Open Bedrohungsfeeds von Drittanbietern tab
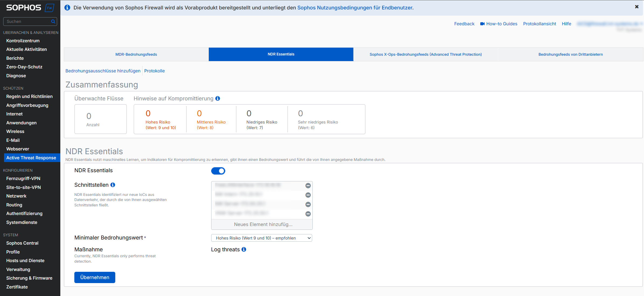644x296 pixels. click(570, 54)
